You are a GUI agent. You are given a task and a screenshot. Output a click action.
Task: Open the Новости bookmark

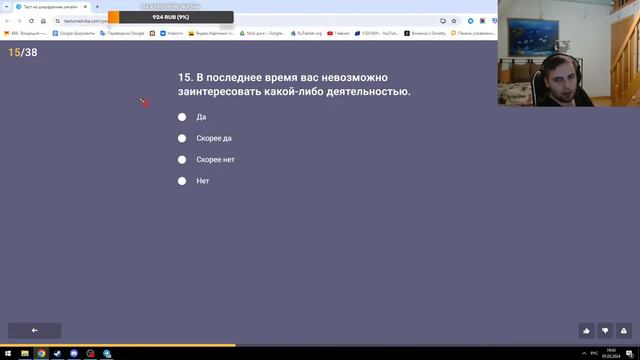click(x=171, y=33)
